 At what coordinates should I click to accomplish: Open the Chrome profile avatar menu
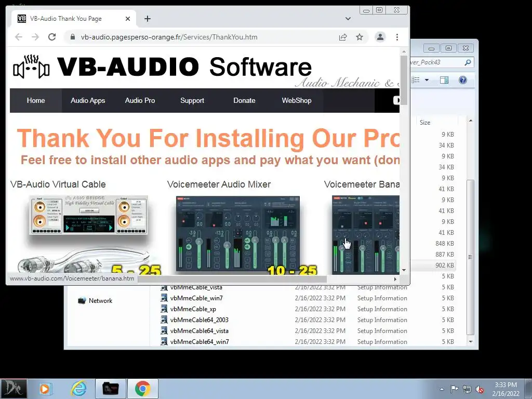pyautogui.click(x=380, y=37)
